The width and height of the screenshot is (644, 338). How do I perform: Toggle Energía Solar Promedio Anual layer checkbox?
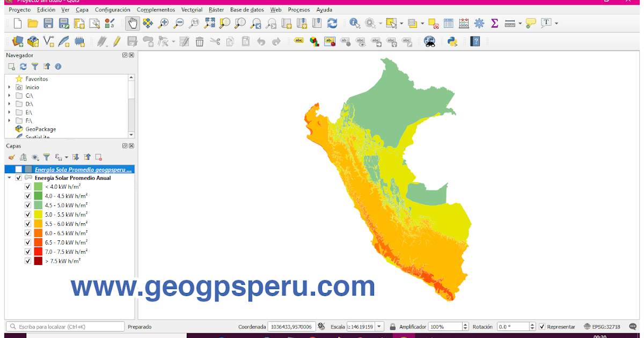tap(19, 178)
